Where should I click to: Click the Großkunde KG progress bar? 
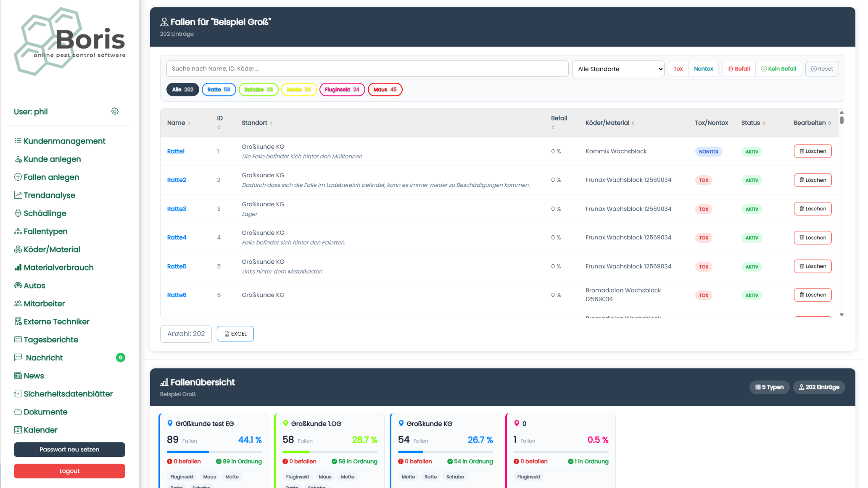446,452
